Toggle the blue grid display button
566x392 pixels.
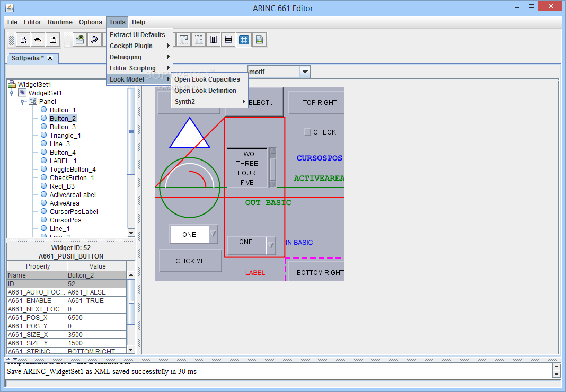click(244, 40)
